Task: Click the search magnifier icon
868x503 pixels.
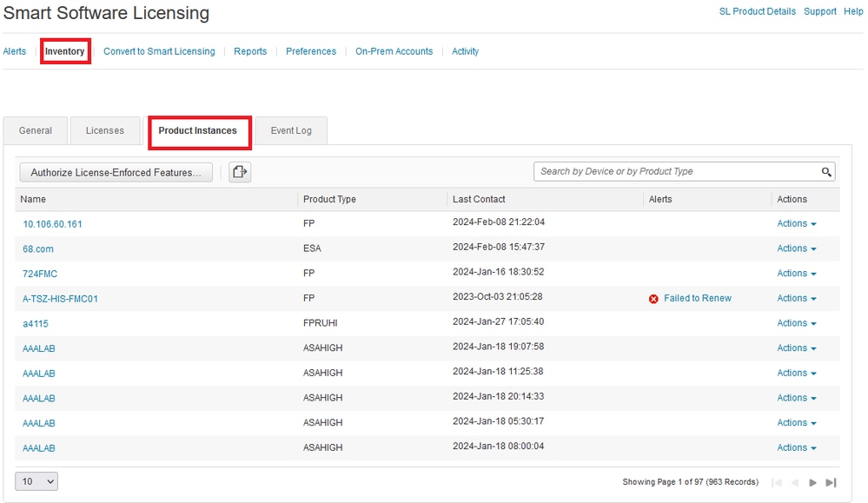Action: pos(826,172)
